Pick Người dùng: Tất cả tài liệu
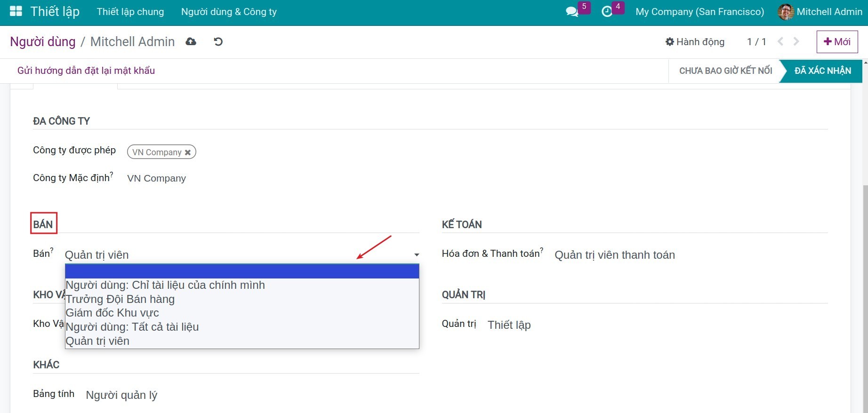 [x=132, y=327]
